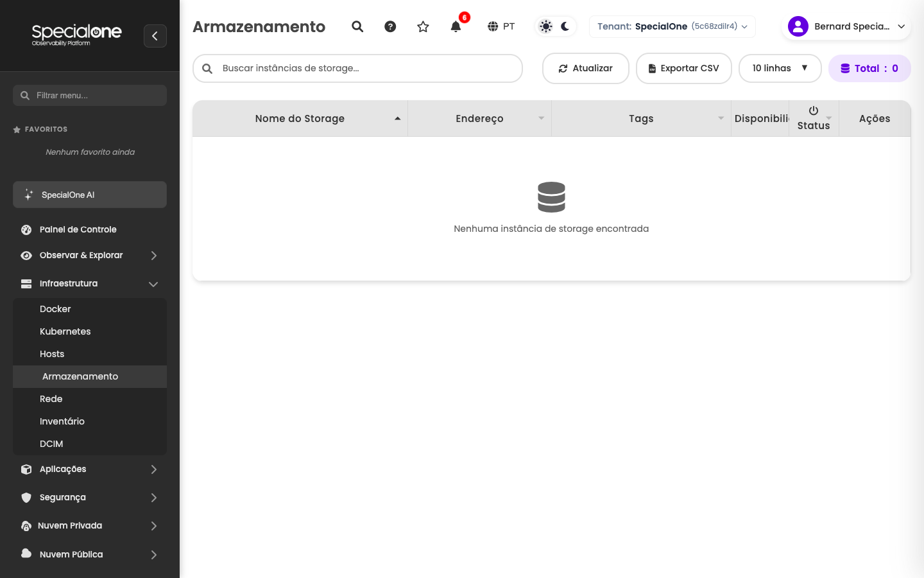The width and height of the screenshot is (924, 578).
Task: Change language via PT globe selector
Action: pyautogui.click(x=501, y=26)
